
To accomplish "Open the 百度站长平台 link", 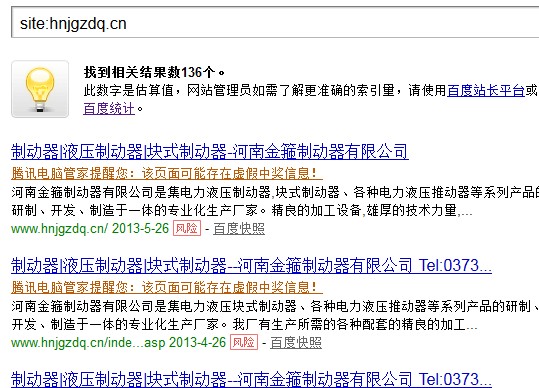I will 486,90.
